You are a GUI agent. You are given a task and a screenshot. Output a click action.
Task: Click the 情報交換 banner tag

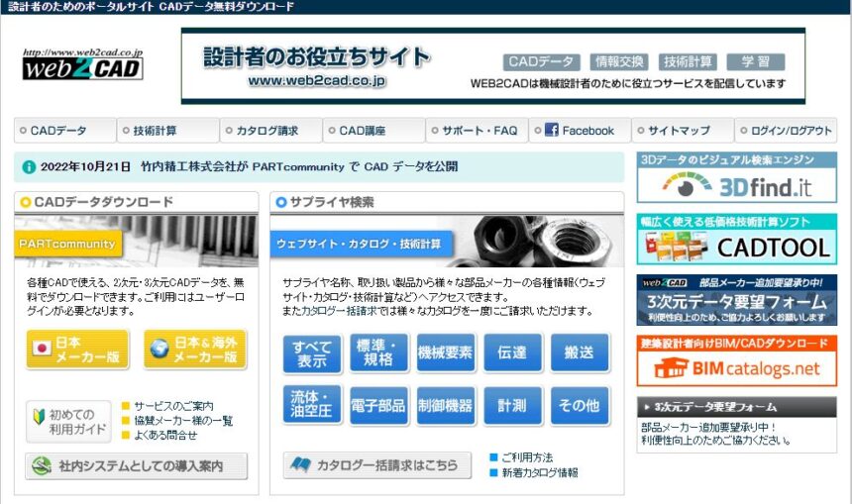tap(619, 62)
